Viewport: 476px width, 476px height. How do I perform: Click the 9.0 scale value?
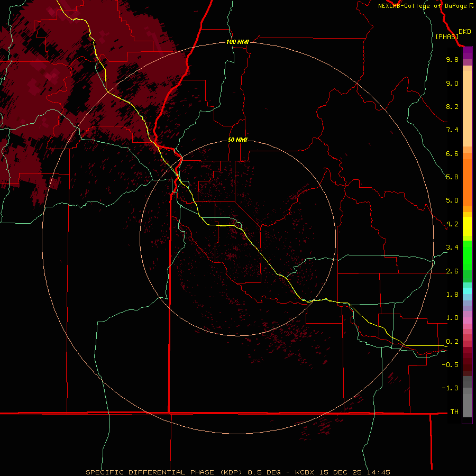452,83
